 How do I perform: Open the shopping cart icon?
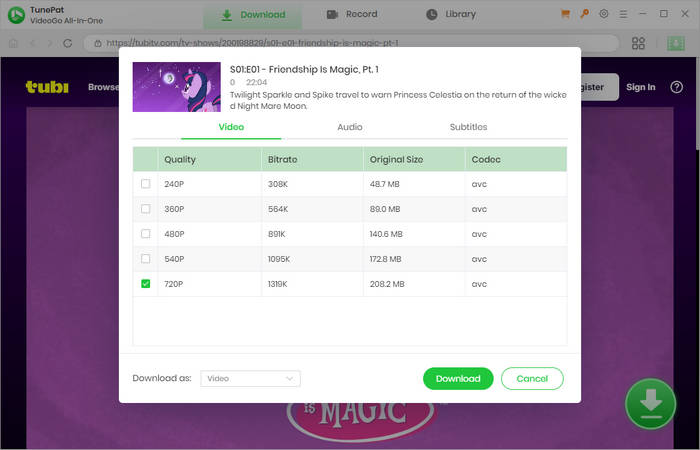point(565,14)
